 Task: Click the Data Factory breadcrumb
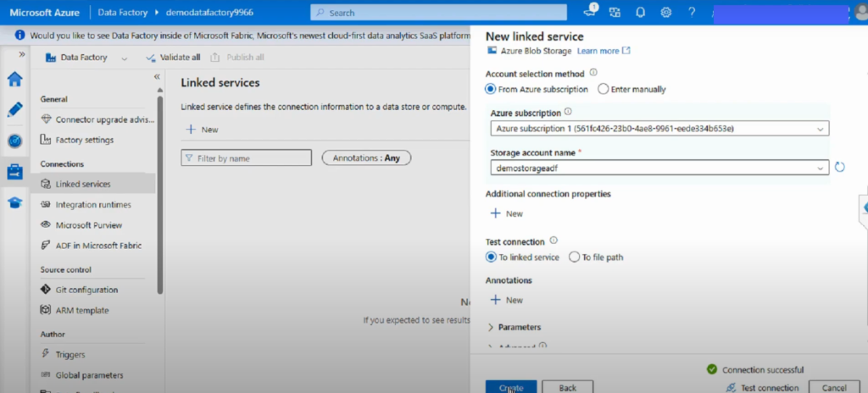point(122,12)
